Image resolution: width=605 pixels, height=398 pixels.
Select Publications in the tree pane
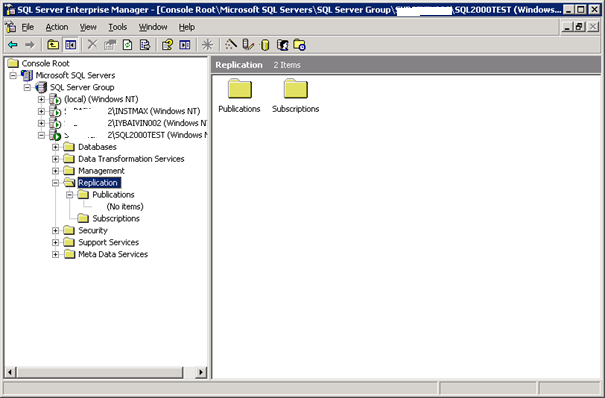click(113, 195)
